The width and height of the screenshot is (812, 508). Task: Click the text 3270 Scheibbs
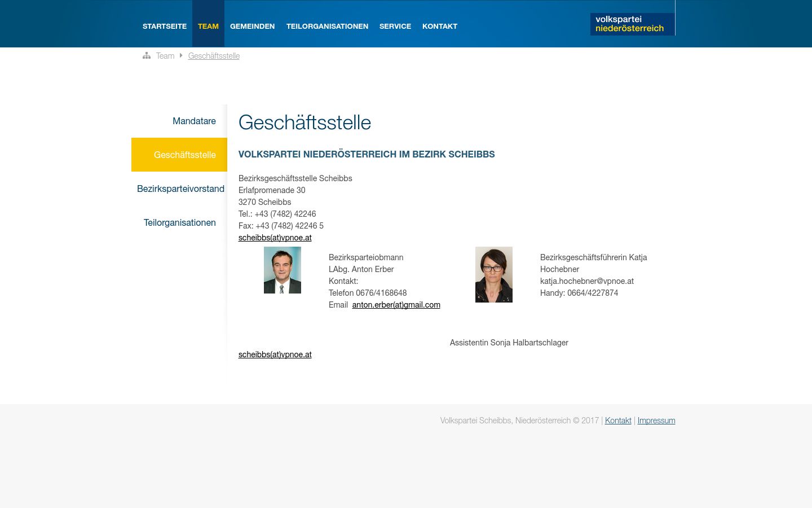pyautogui.click(x=265, y=202)
